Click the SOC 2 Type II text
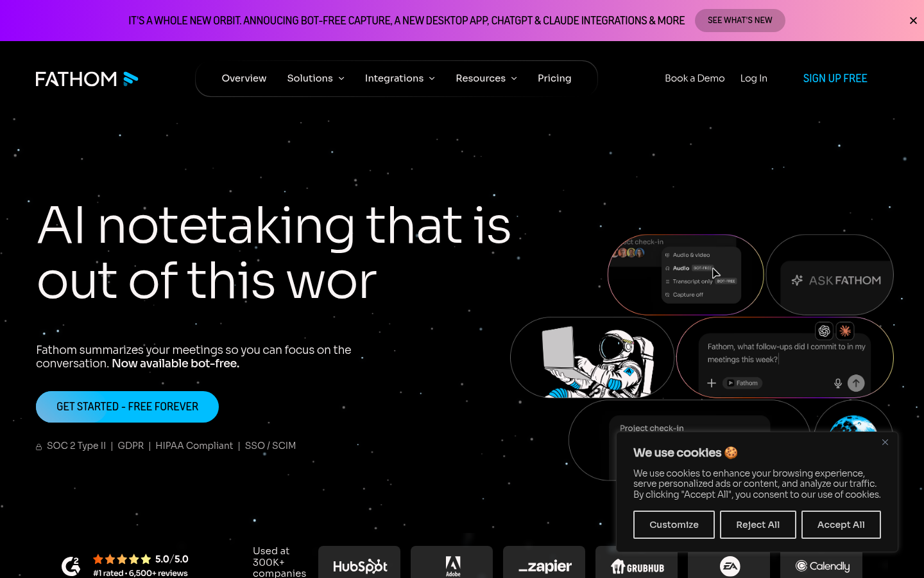The width and height of the screenshot is (924, 578). [x=76, y=446]
